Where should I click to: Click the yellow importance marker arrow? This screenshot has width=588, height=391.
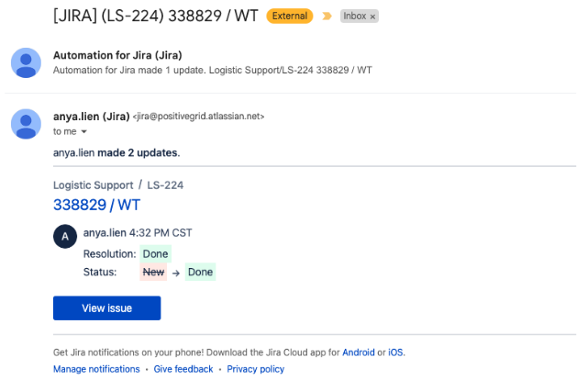point(327,17)
